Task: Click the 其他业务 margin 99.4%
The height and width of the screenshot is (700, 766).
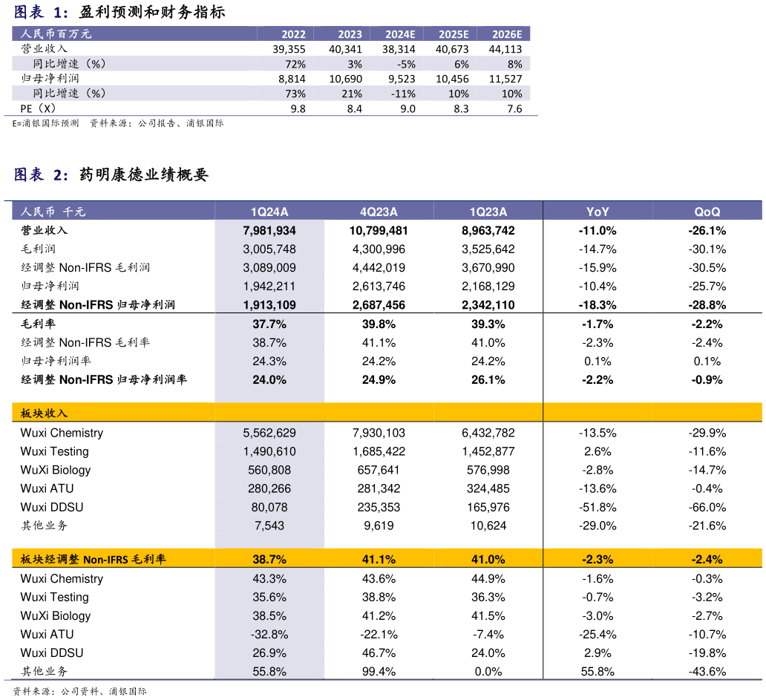Action: [x=379, y=671]
